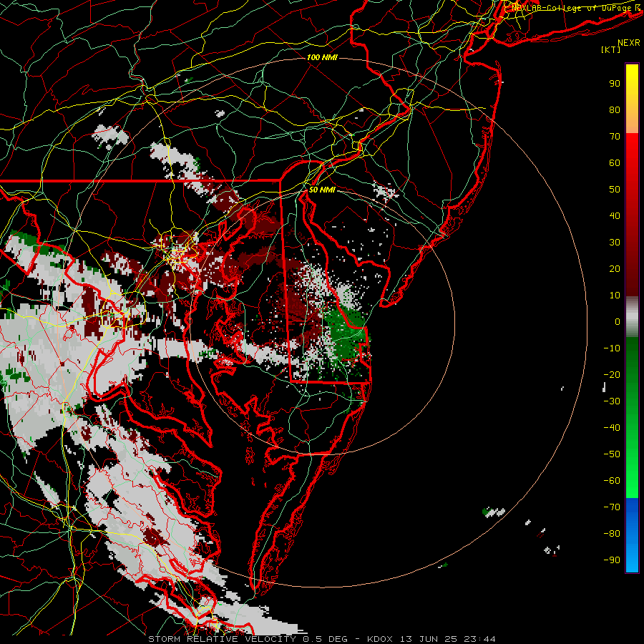Click the 20 value on the velocity scale
The height and width of the screenshot is (644, 644).
[615, 269]
